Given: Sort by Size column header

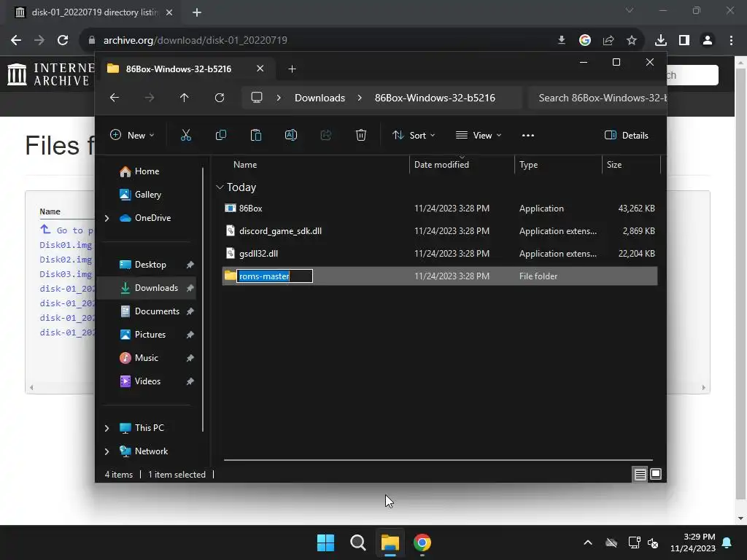Looking at the screenshot, I should 631,165.
